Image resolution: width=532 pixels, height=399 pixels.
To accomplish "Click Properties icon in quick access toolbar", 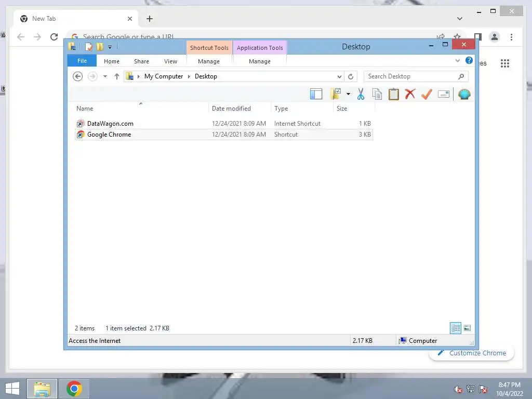I will tap(88, 46).
